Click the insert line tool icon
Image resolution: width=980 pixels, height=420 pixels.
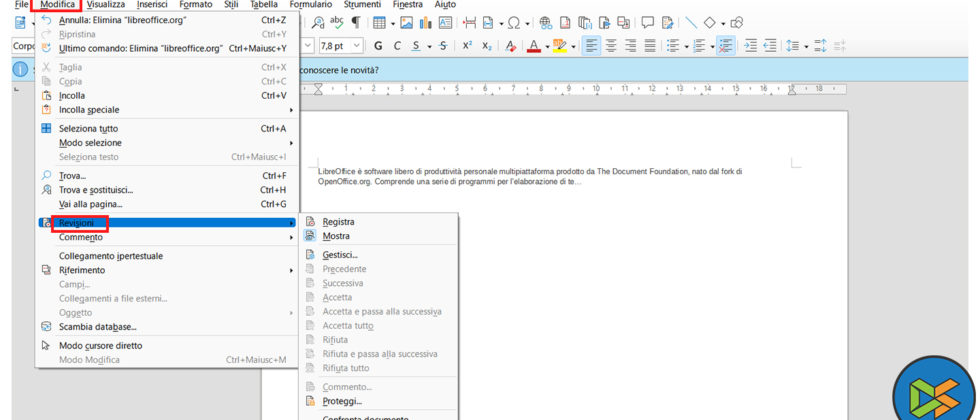[x=690, y=22]
